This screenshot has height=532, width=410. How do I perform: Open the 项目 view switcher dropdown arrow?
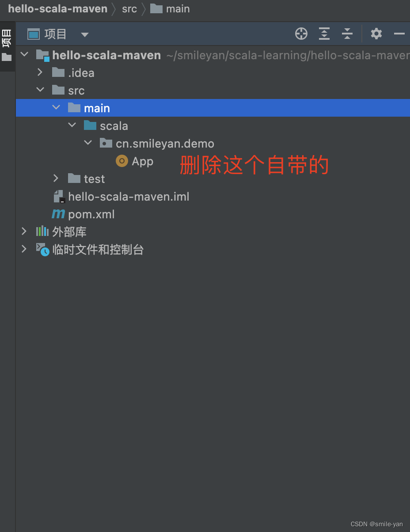point(84,34)
